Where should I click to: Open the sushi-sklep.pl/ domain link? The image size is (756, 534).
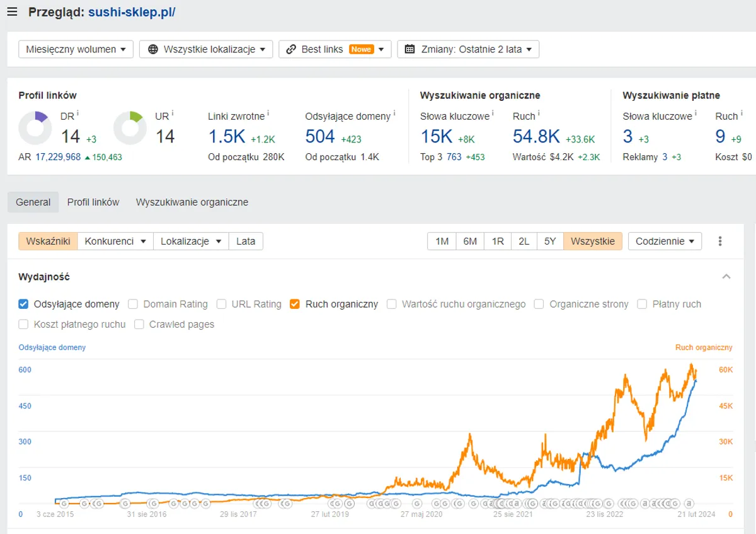click(132, 12)
